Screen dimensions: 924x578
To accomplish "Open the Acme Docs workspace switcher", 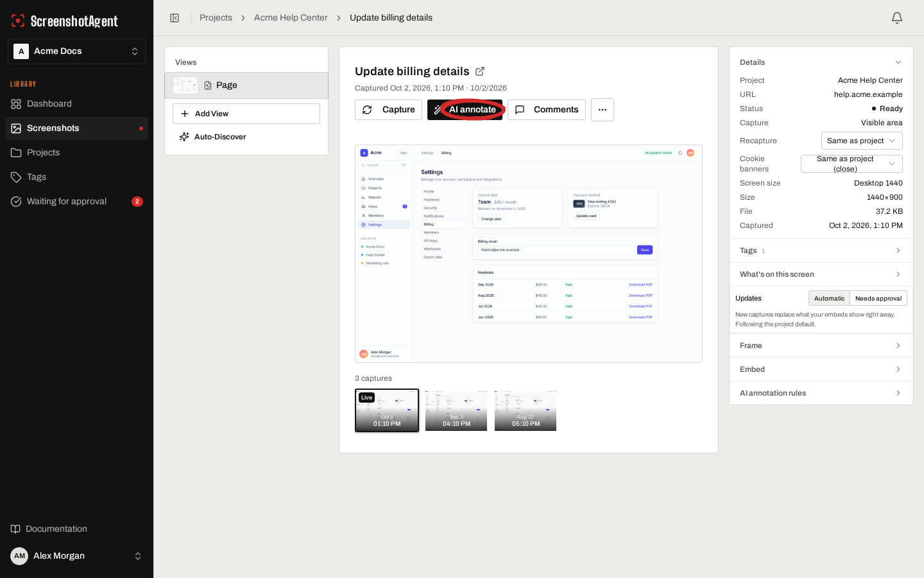I will tap(76, 51).
